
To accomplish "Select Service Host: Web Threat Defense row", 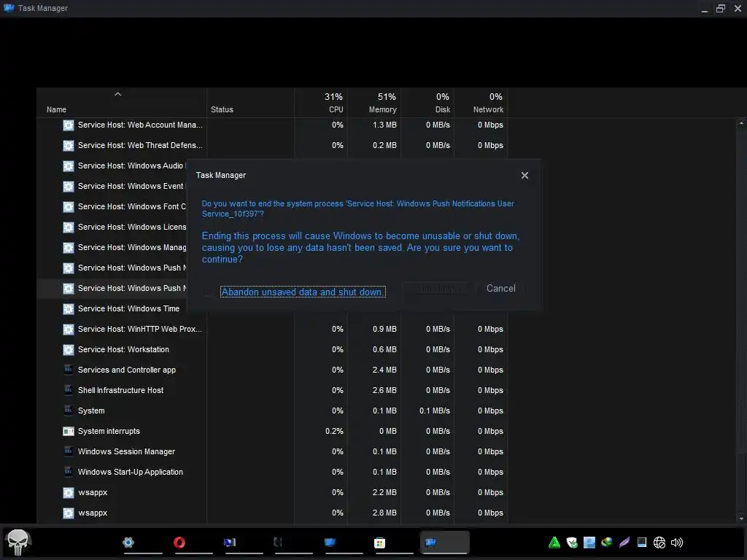I will coord(272,146).
